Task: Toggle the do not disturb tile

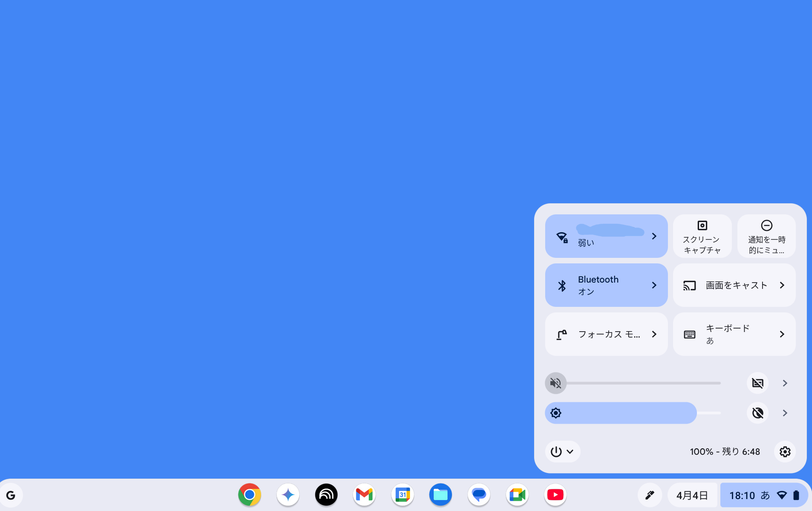Action: [x=766, y=236]
